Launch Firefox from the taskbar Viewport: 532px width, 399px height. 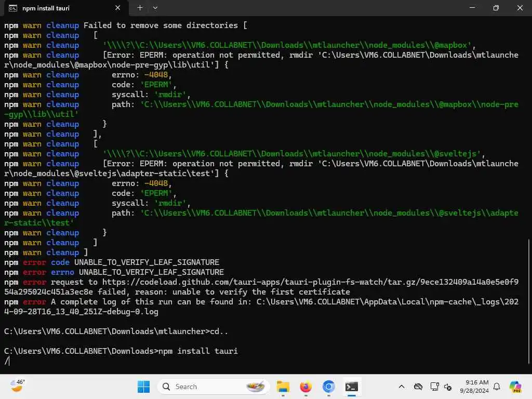pyautogui.click(x=305, y=387)
